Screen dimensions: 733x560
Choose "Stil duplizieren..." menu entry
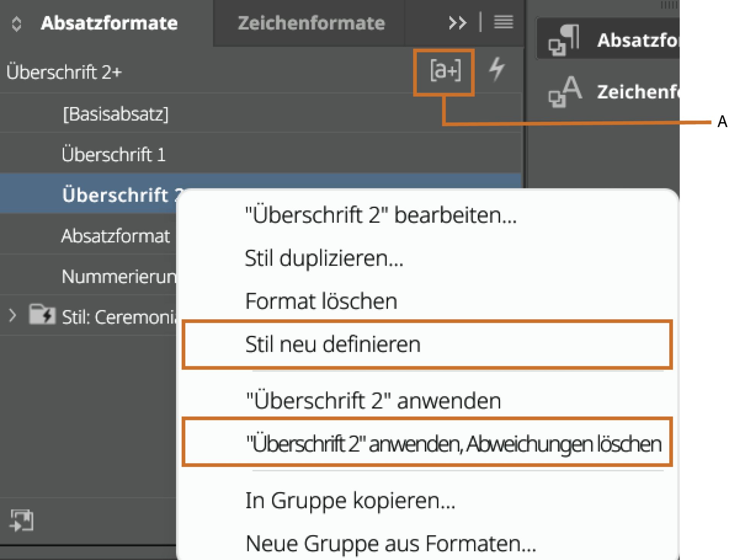point(325,258)
